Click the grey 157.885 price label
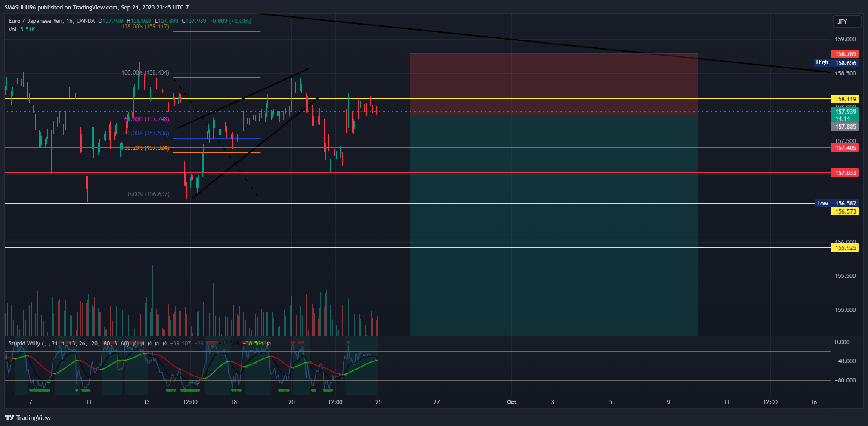Viewport: 868px width, 426px height. point(845,127)
